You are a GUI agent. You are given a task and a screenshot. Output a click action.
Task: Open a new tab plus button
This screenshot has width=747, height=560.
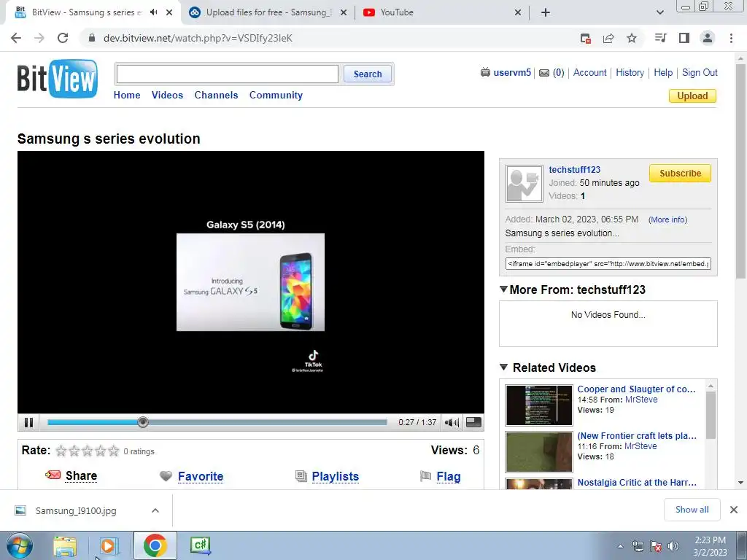click(546, 12)
